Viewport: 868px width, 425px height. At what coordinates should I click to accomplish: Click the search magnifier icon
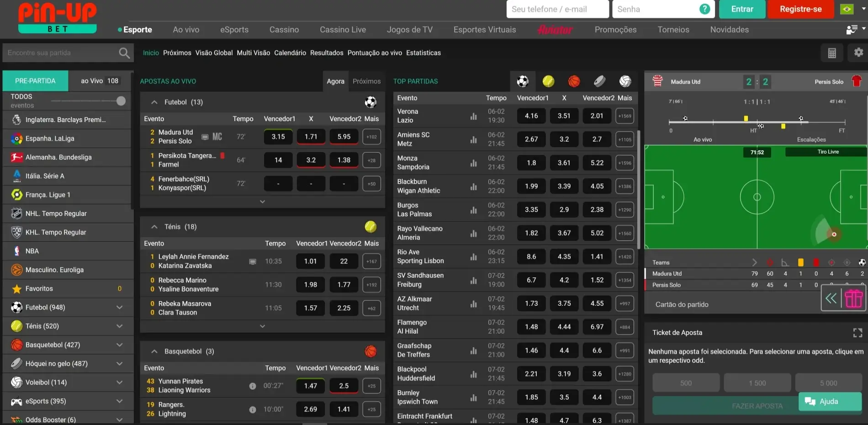coord(124,53)
